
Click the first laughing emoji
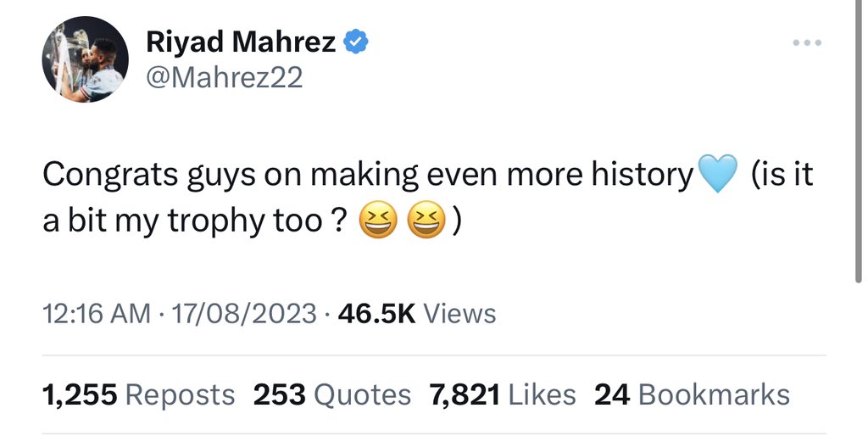pos(379,221)
